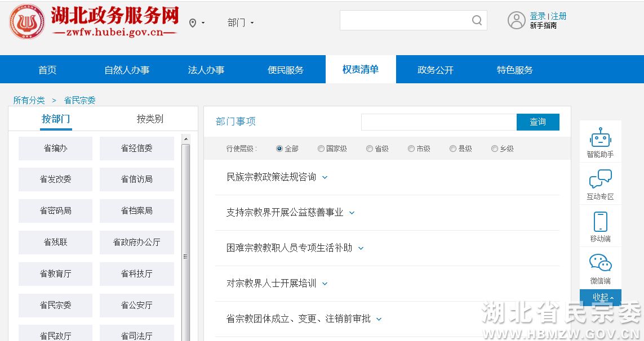This screenshot has width=644, height=341.
Task: Select the 国家级 radio button
Action: point(321,149)
